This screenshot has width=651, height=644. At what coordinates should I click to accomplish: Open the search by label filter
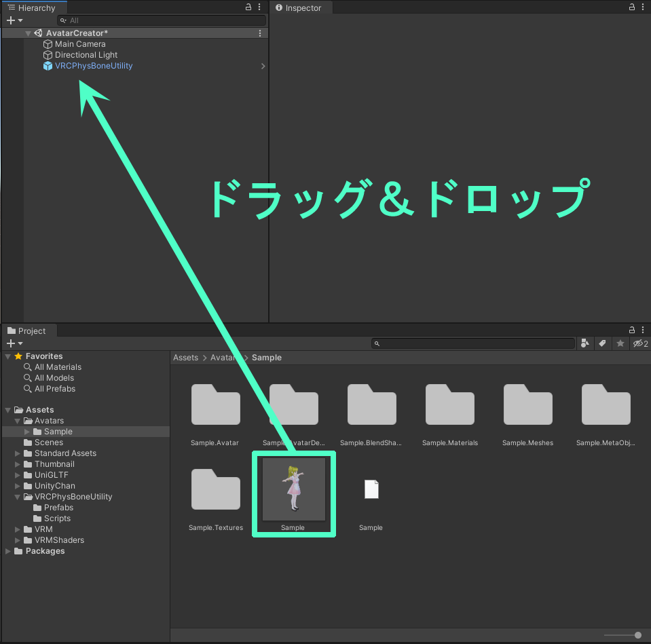click(x=603, y=343)
